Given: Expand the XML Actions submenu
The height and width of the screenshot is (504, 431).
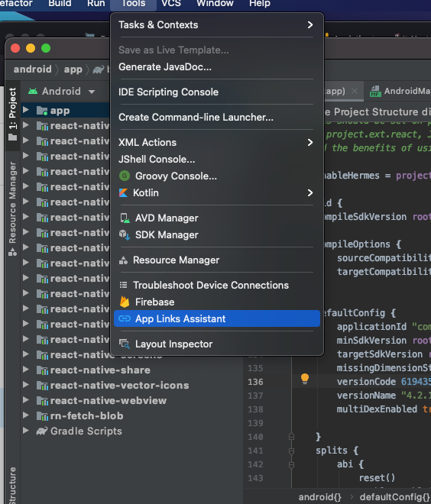Looking at the screenshot, I should (x=217, y=142).
